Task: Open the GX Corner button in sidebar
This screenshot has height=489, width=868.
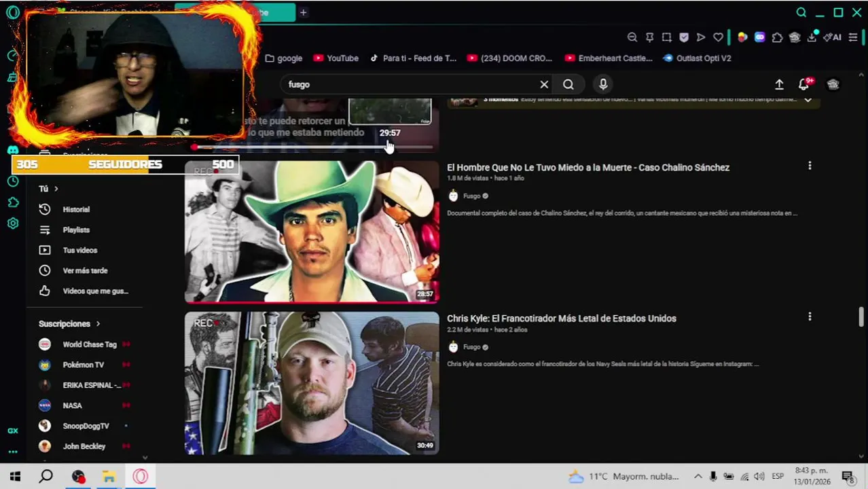Action: point(12,431)
